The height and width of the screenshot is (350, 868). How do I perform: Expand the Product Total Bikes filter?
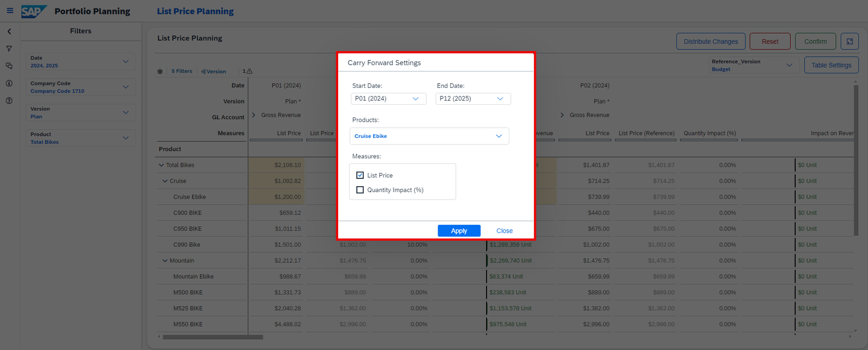tap(82, 138)
